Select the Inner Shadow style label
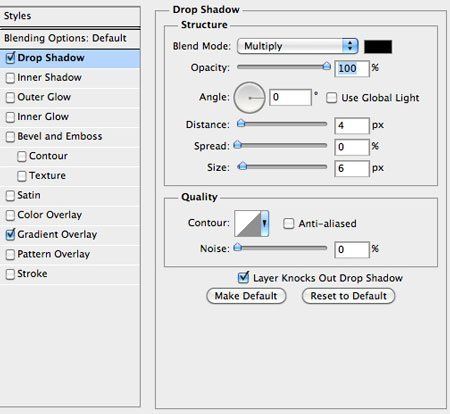 (49, 77)
